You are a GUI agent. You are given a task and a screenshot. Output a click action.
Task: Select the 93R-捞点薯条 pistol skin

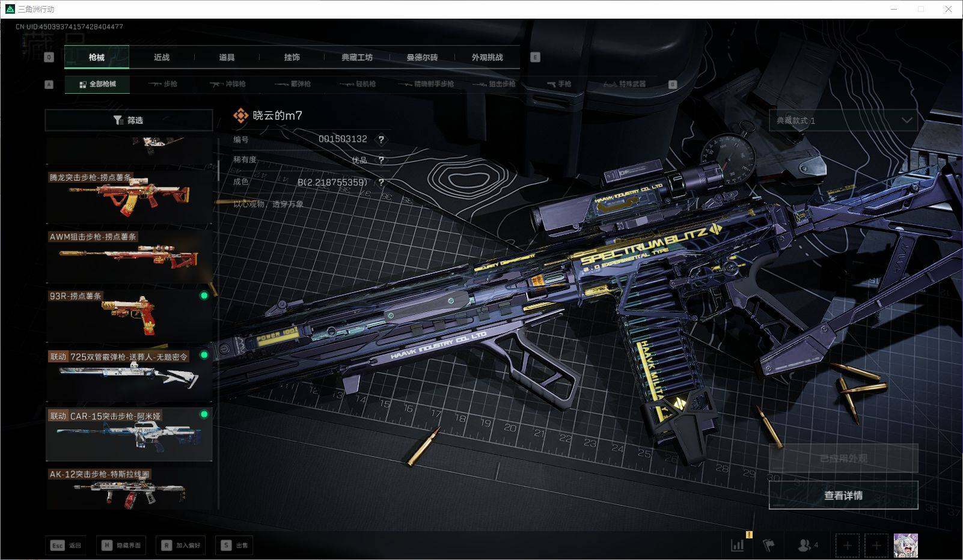tap(129, 316)
